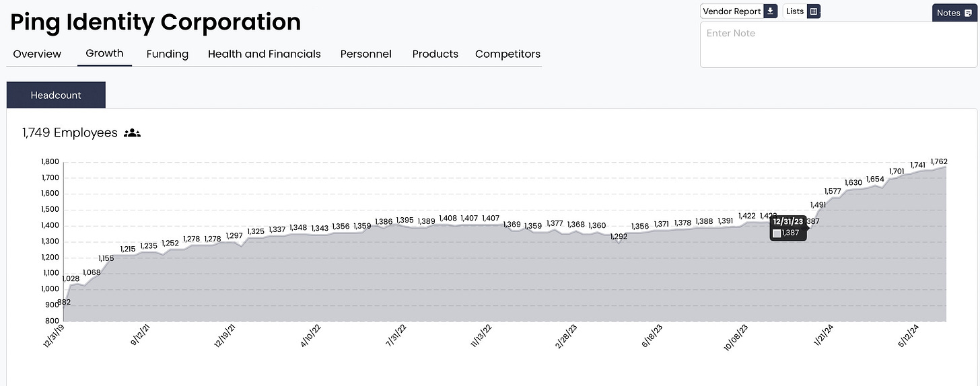This screenshot has width=980, height=386.
Task: Open the Overview tab
Action: click(37, 54)
